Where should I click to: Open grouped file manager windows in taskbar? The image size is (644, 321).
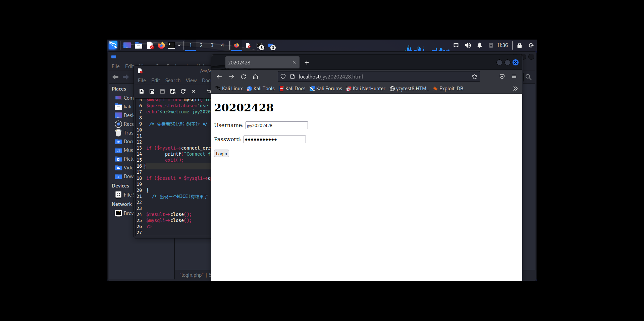(272, 46)
